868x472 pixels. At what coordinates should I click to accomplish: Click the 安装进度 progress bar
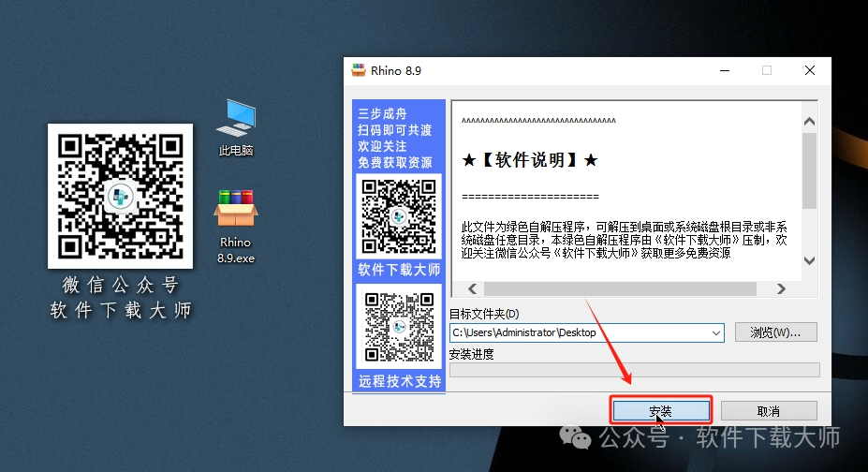[x=635, y=370]
